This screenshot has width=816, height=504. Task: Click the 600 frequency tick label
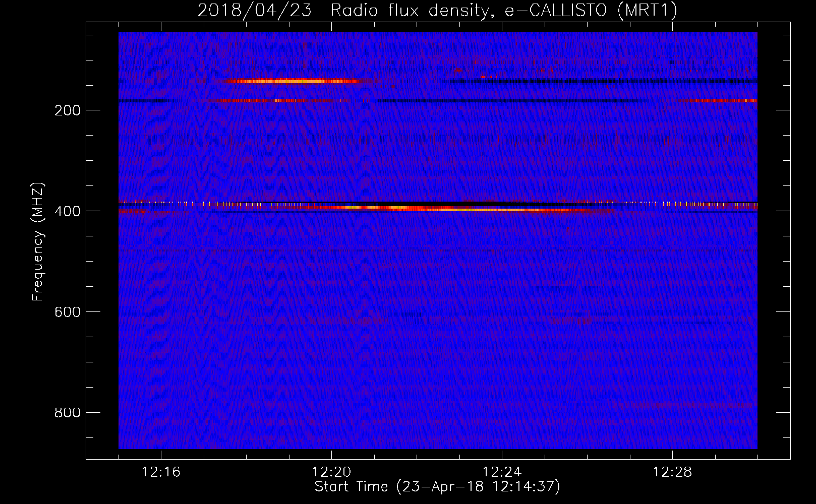point(68,312)
